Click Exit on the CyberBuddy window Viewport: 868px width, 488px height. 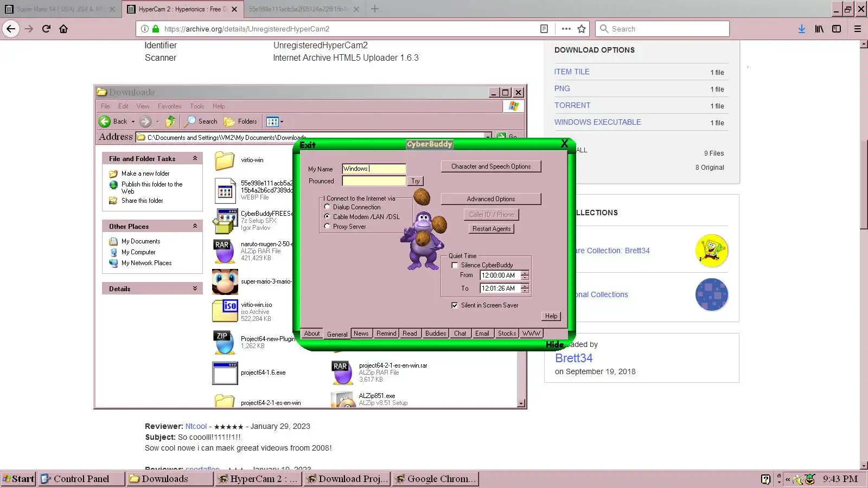coord(308,145)
